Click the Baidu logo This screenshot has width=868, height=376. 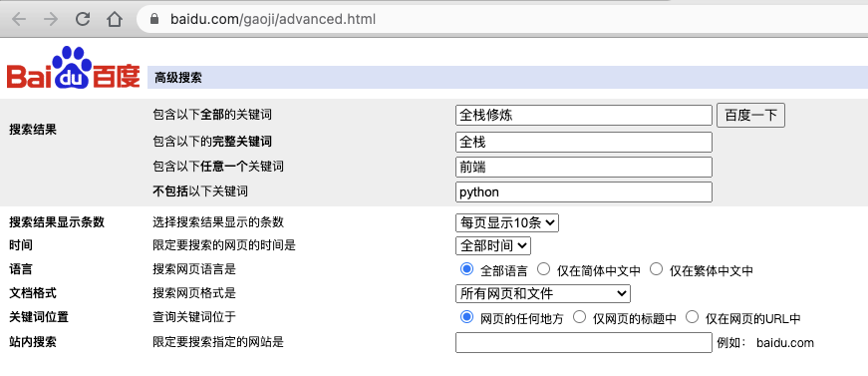(74, 68)
